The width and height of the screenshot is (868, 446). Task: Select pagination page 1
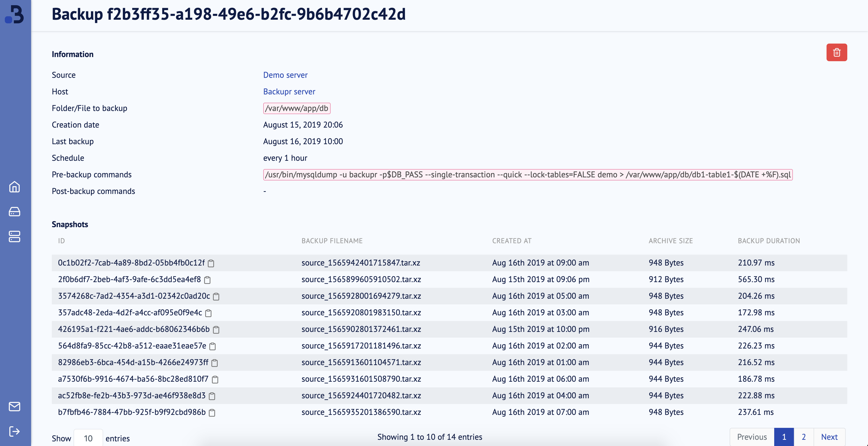click(x=784, y=437)
